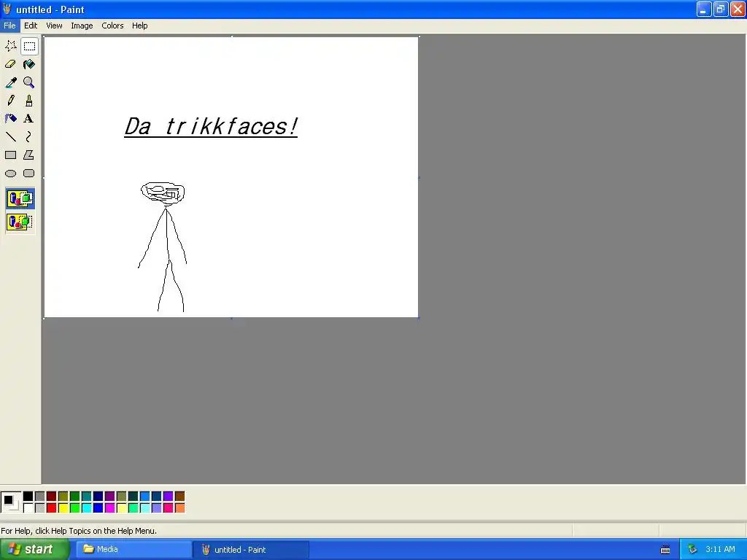The height and width of the screenshot is (560, 747).
Task: Choose the Fill With Color bucket
Action: (29, 64)
